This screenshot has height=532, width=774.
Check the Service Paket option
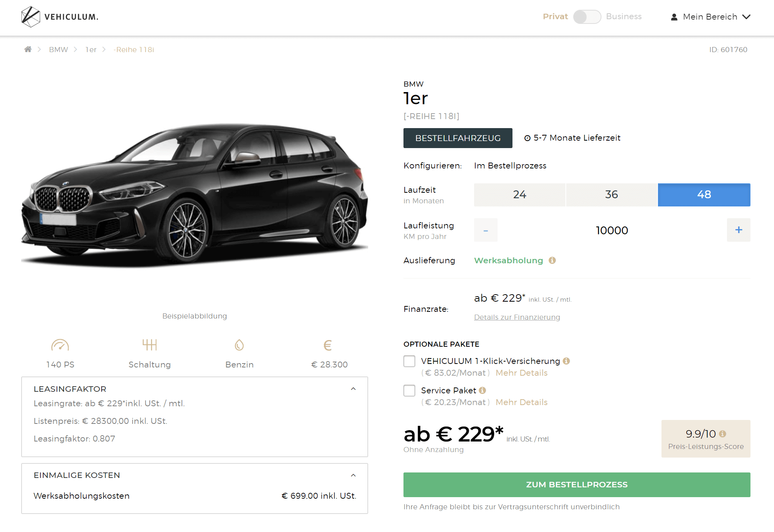point(409,391)
